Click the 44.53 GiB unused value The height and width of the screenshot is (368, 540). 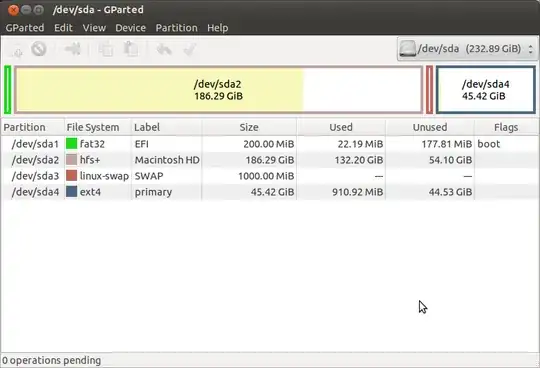(x=450, y=192)
